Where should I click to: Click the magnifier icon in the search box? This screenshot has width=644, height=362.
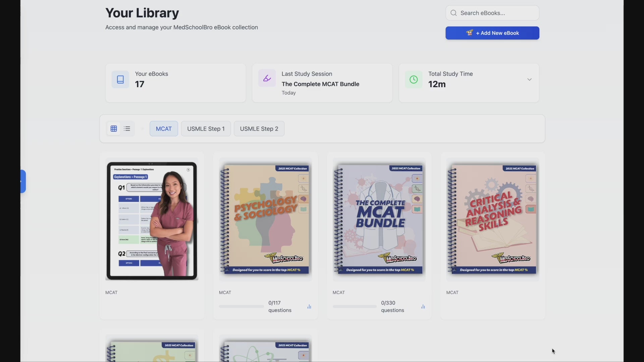coord(453,13)
